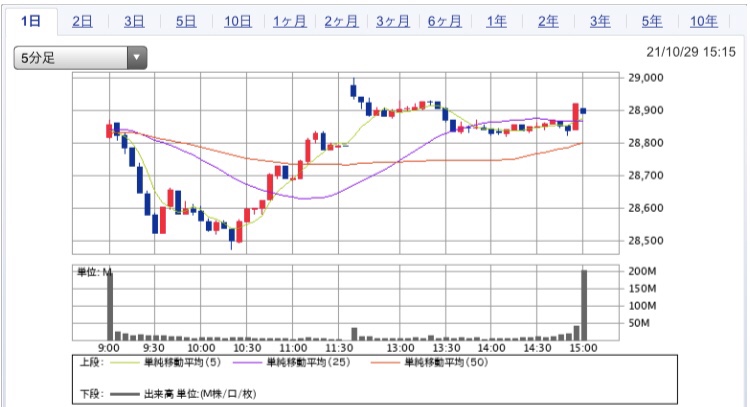Click the 50M volume axis label
The height and width of the screenshot is (407, 750).
tap(639, 323)
